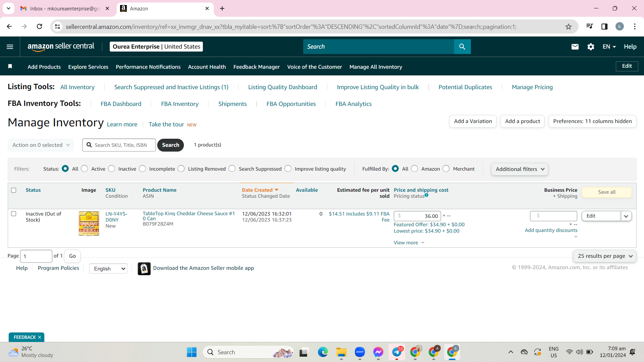Open File Explorer from taskbar
The height and width of the screenshot is (362, 644).
click(341, 352)
